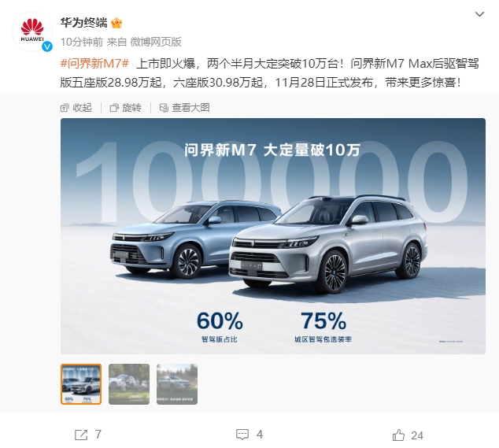Open the #问界新M7# hashtag topic
The height and width of the screenshot is (448, 499).
[x=94, y=64]
